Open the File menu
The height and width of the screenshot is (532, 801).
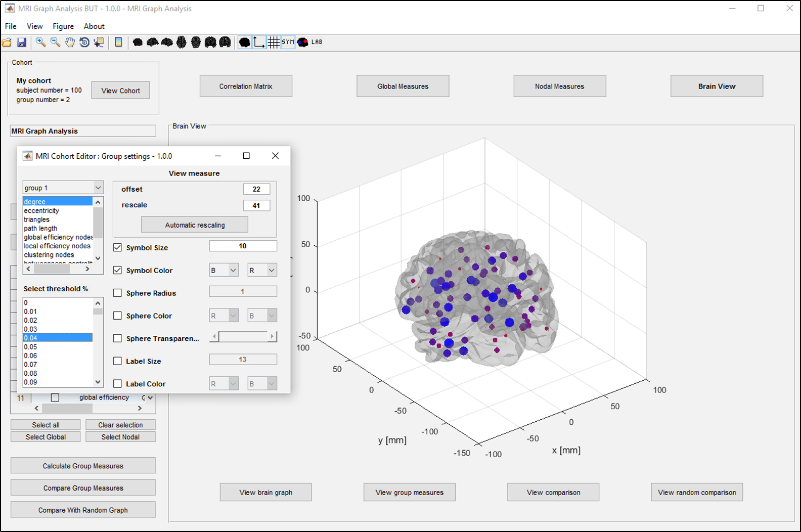click(x=11, y=26)
